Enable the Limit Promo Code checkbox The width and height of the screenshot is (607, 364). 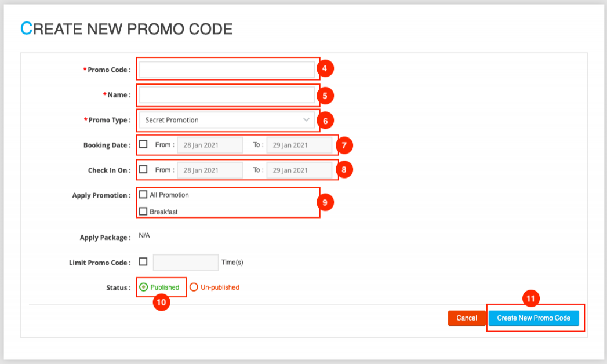[x=143, y=262]
